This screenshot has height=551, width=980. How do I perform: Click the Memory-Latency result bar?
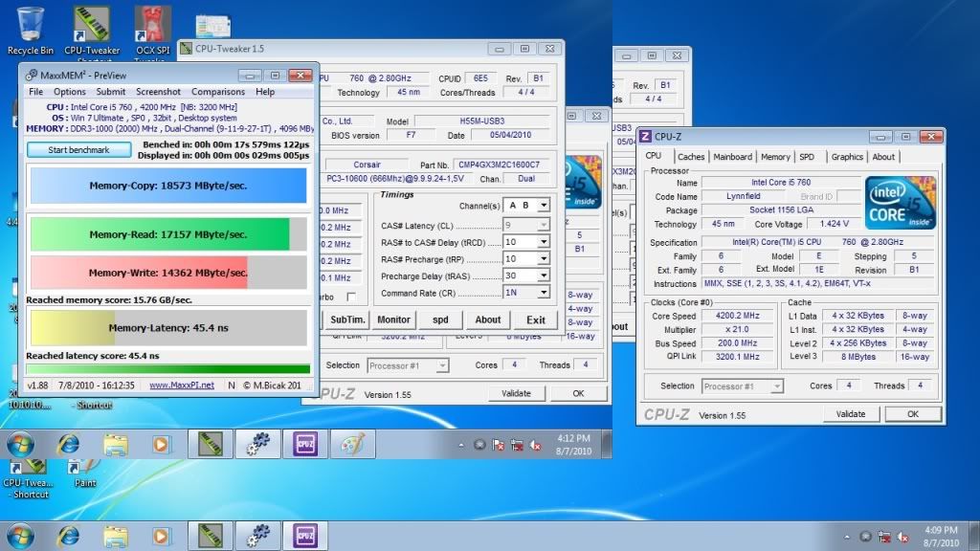click(x=167, y=329)
